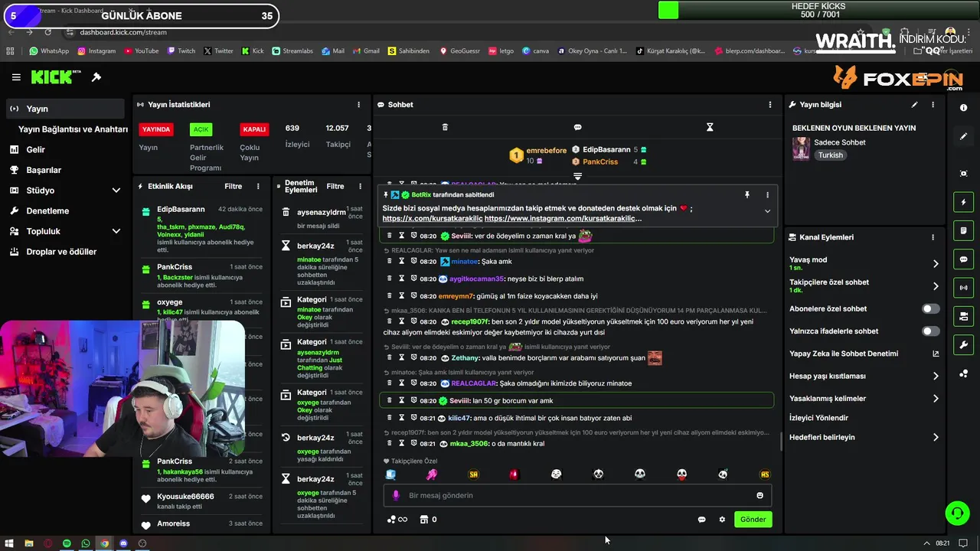Open the Yayın sidebar section
This screenshot has height=551, width=980.
click(x=65, y=109)
